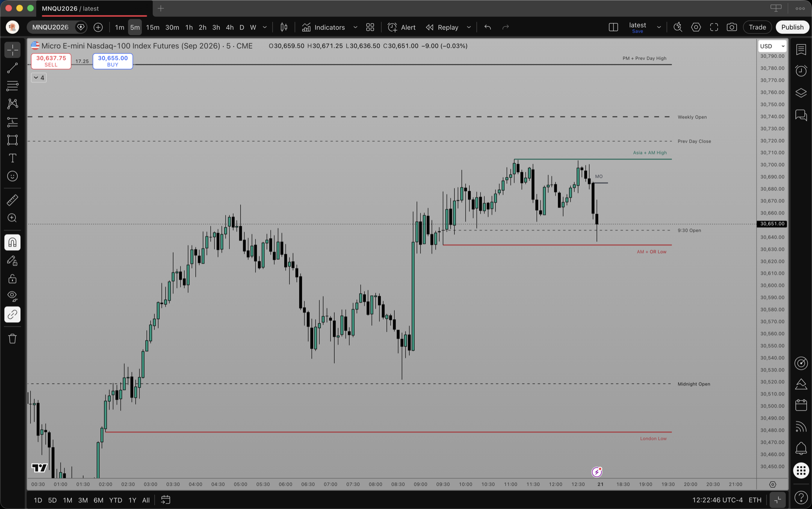Open the help center question icon
Image resolution: width=812 pixels, height=509 pixels.
801,498
